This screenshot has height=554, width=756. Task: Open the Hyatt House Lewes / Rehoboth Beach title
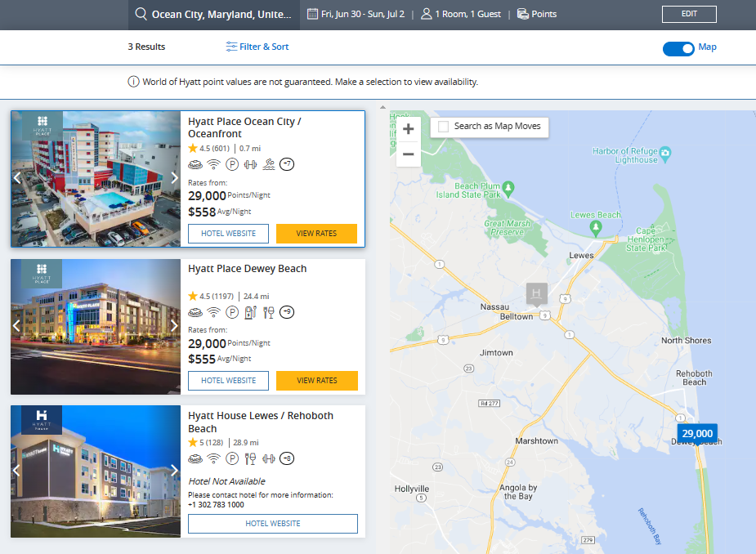click(261, 422)
